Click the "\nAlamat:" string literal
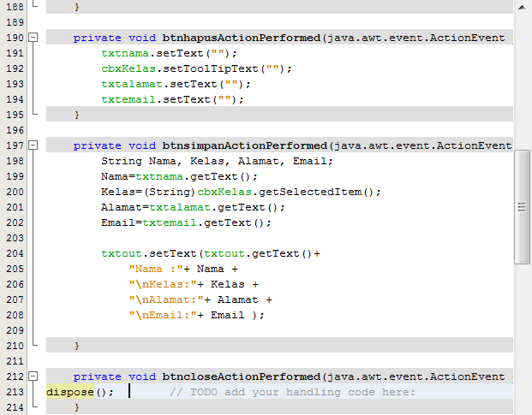This screenshot has height=415, width=532. point(166,299)
